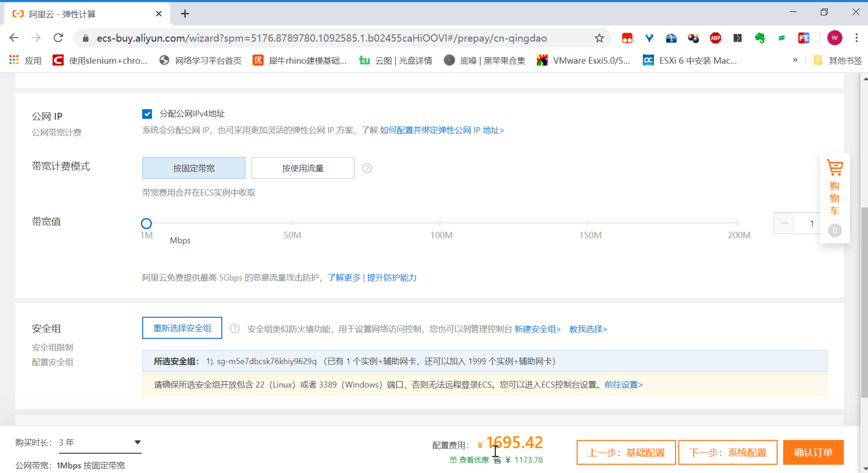Click the page vertical scrollbar thumb
Screen dimensions: 868x473
point(864,302)
